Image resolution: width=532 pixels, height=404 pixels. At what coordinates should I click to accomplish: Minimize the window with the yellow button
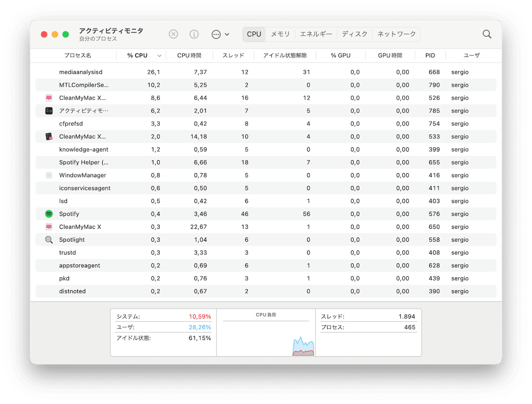point(55,34)
